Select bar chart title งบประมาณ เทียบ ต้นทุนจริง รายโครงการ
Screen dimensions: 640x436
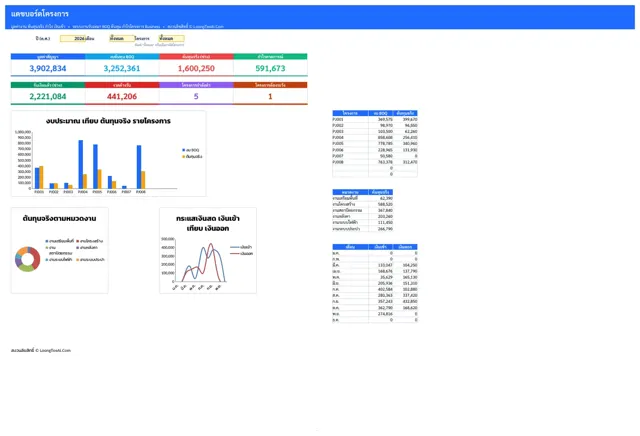click(x=108, y=121)
